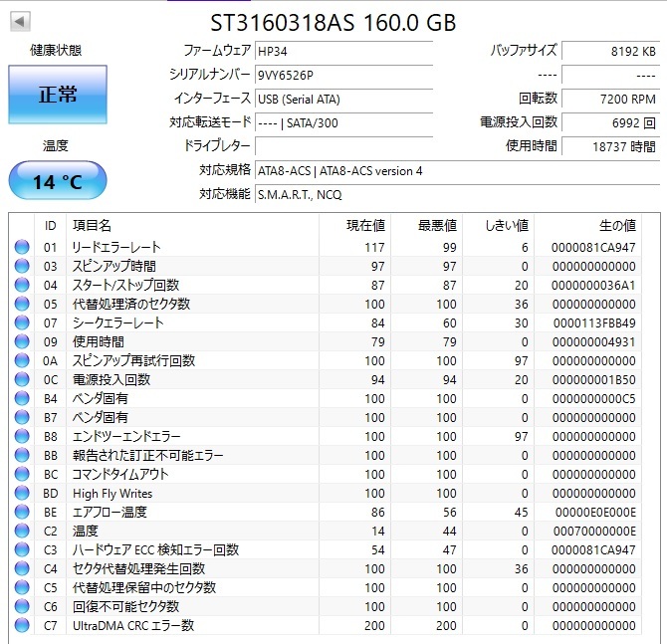Click threshold value 45 in row BE
667x644 pixels.
521,513
